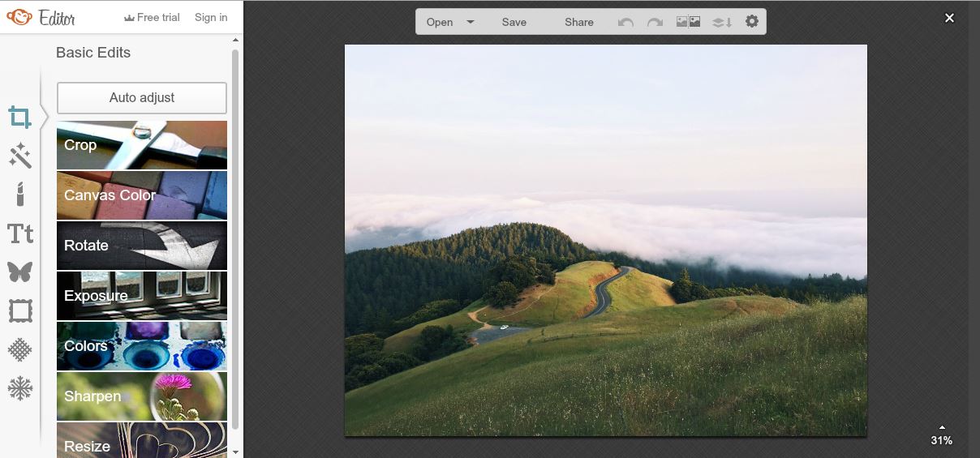980x458 pixels.
Task: Open the settings gear in toolbar
Action: (752, 22)
